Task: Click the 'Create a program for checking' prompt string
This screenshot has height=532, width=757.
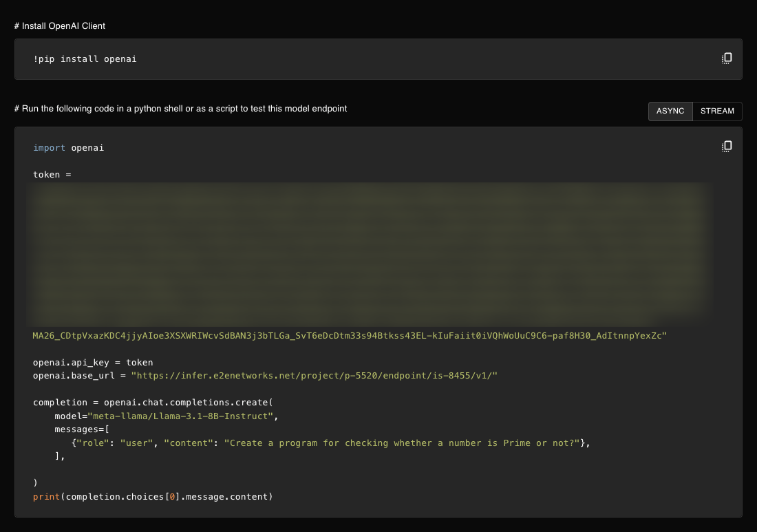Action: click(402, 443)
